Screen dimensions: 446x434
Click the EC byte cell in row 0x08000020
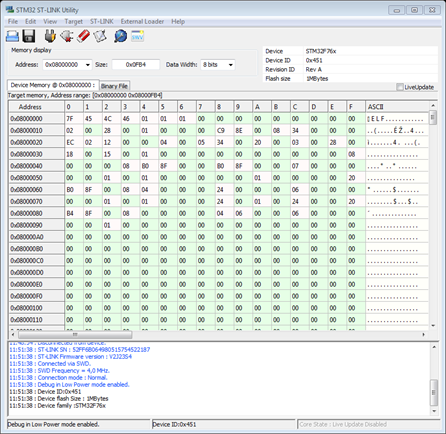(x=74, y=142)
